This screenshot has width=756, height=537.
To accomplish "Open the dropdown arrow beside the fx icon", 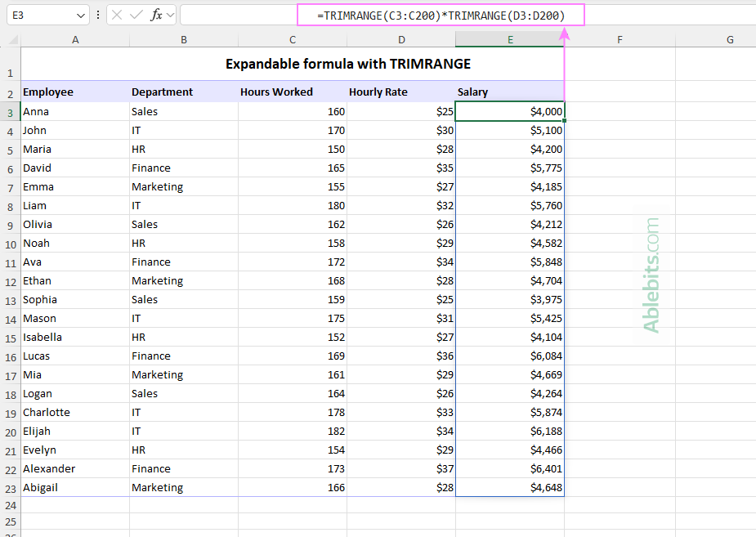I will [171, 16].
